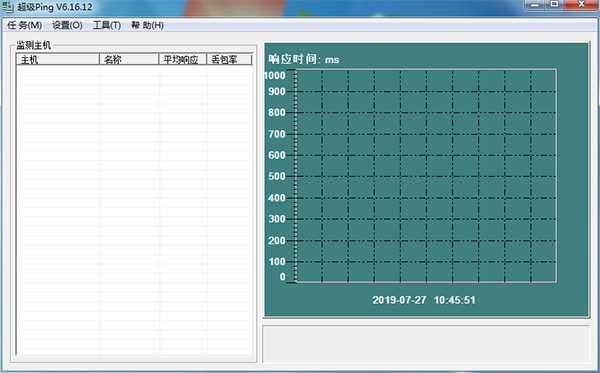Click the empty log panel below the chart
This screenshot has height=373, width=600.
click(426, 344)
